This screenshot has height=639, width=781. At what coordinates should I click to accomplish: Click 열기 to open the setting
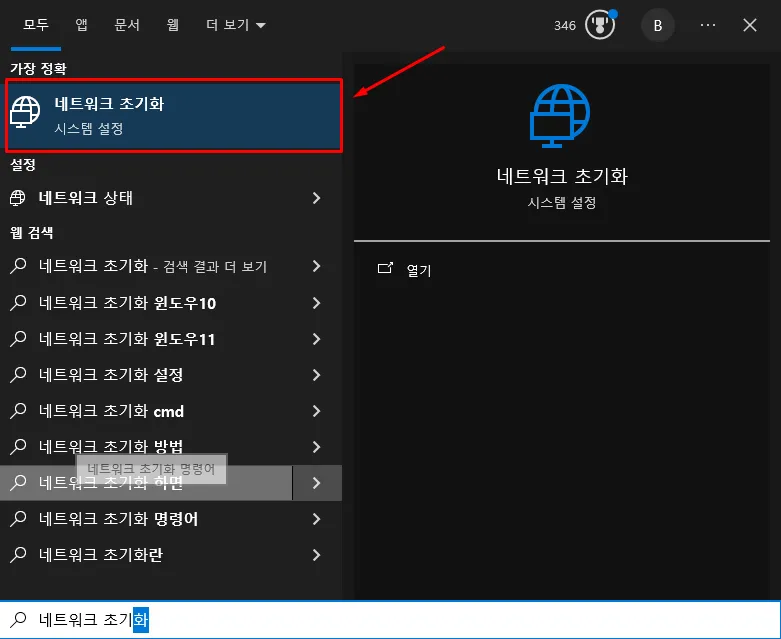click(x=419, y=270)
